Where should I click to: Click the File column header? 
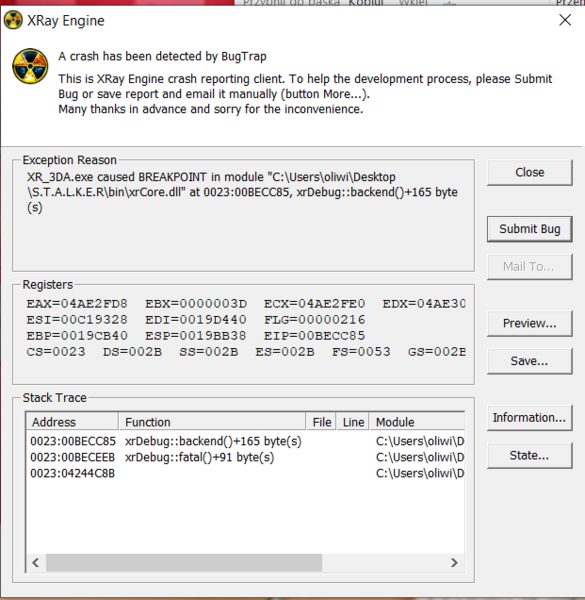tap(321, 422)
